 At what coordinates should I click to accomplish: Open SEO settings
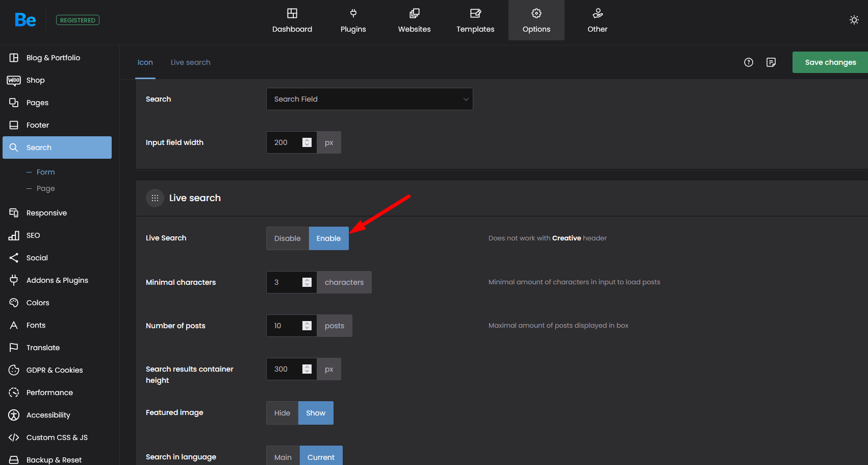pos(57,235)
